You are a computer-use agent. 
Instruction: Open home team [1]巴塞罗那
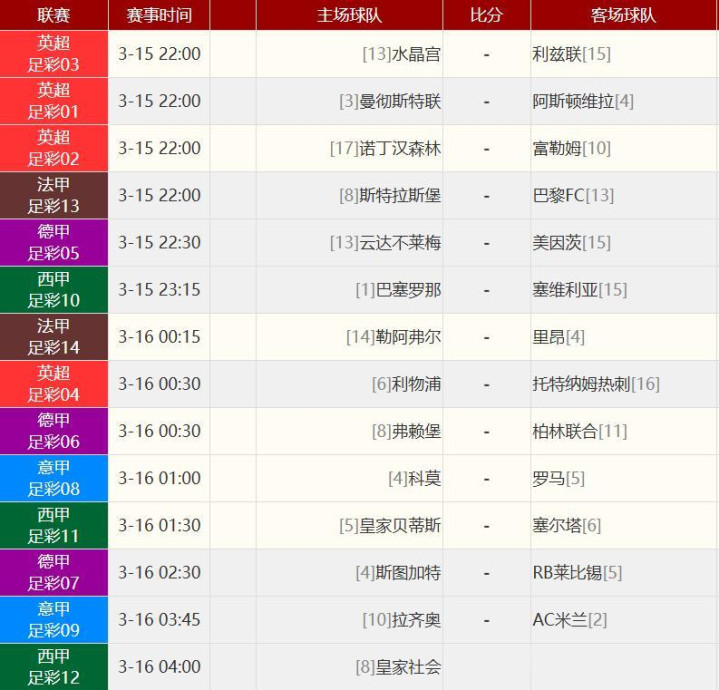coord(398,290)
